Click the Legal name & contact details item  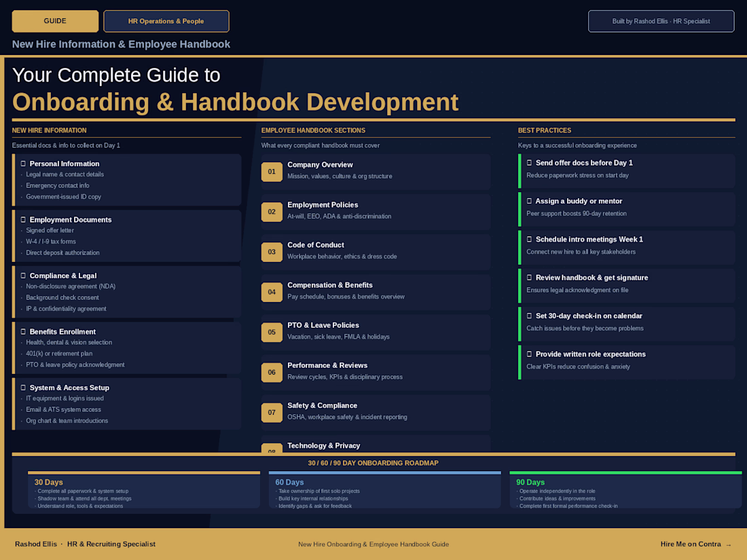click(x=65, y=174)
